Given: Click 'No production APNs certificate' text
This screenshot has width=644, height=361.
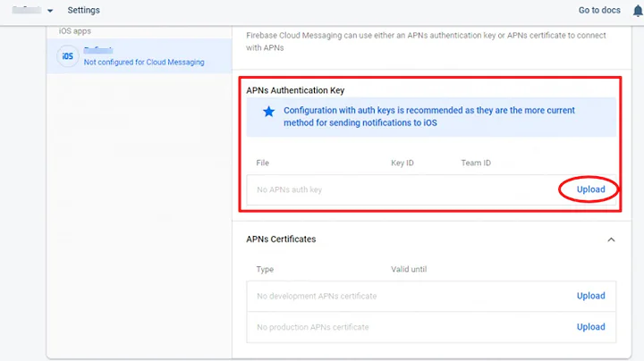Looking at the screenshot, I should [x=312, y=327].
